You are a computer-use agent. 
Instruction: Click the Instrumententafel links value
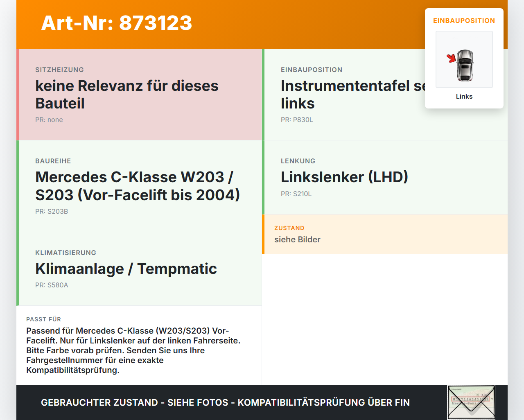click(353, 95)
